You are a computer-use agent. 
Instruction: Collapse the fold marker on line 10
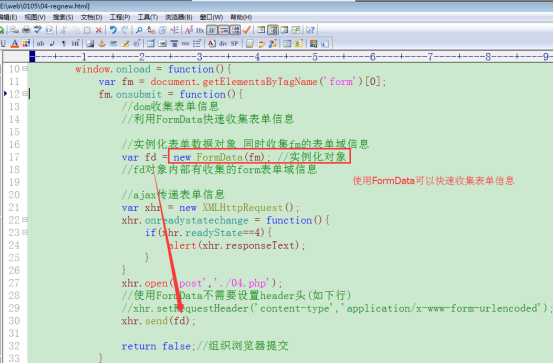pyautogui.click(x=25, y=68)
